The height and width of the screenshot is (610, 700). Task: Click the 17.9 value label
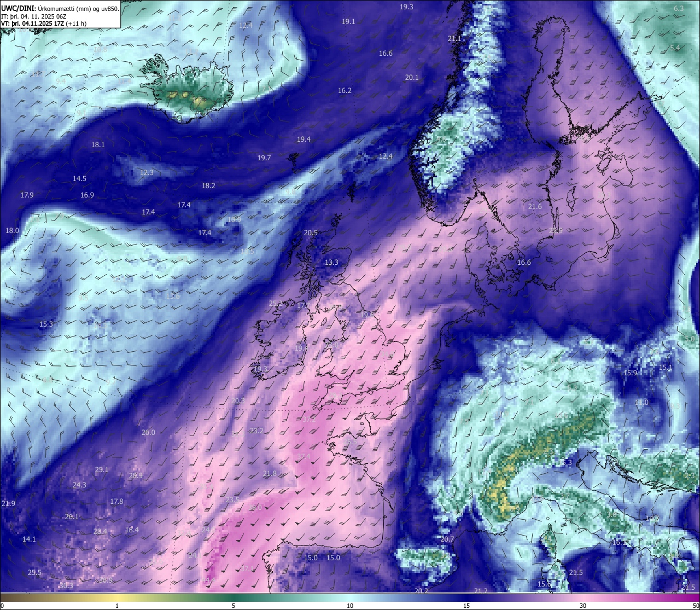(27, 195)
